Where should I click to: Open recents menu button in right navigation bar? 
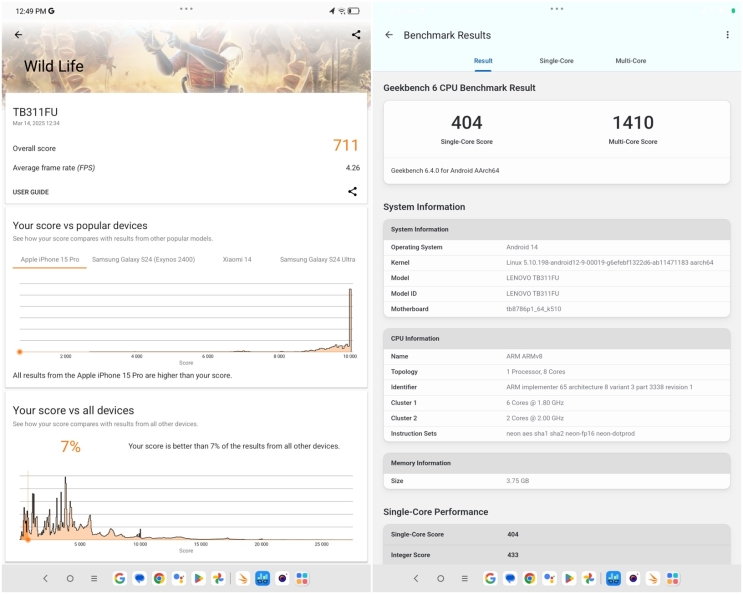click(x=464, y=578)
